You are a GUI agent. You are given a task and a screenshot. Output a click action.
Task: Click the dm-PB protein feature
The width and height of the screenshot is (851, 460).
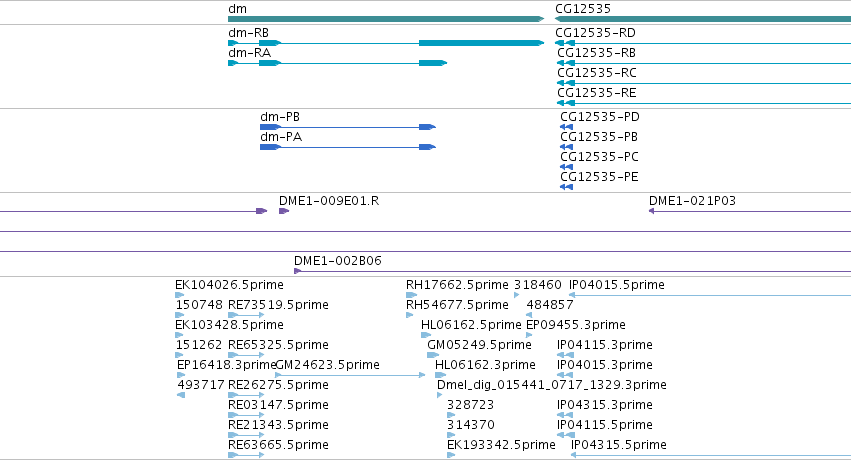(348, 127)
